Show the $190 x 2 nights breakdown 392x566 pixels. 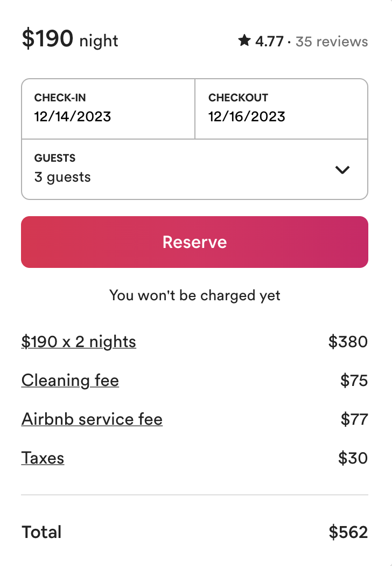[79, 342]
